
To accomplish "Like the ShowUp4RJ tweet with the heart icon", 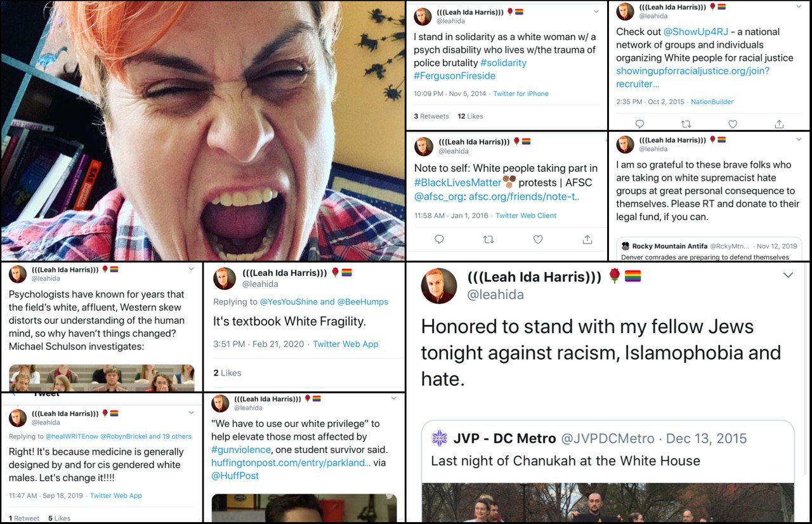I will point(733,124).
